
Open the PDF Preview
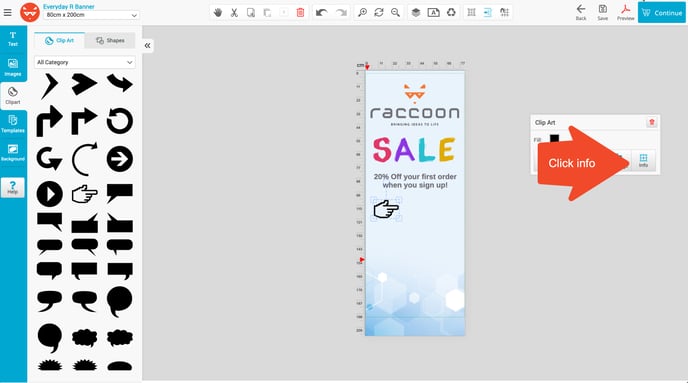coord(626,12)
